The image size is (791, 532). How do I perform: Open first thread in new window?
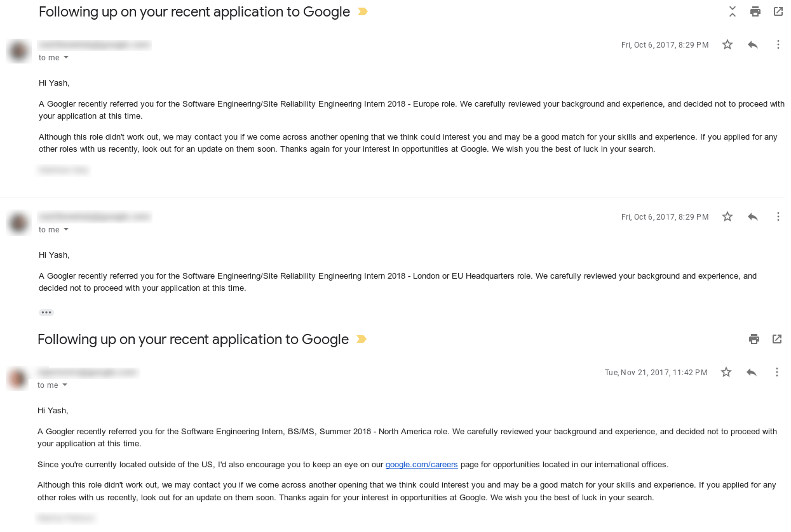pyautogui.click(x=778, y=11)
